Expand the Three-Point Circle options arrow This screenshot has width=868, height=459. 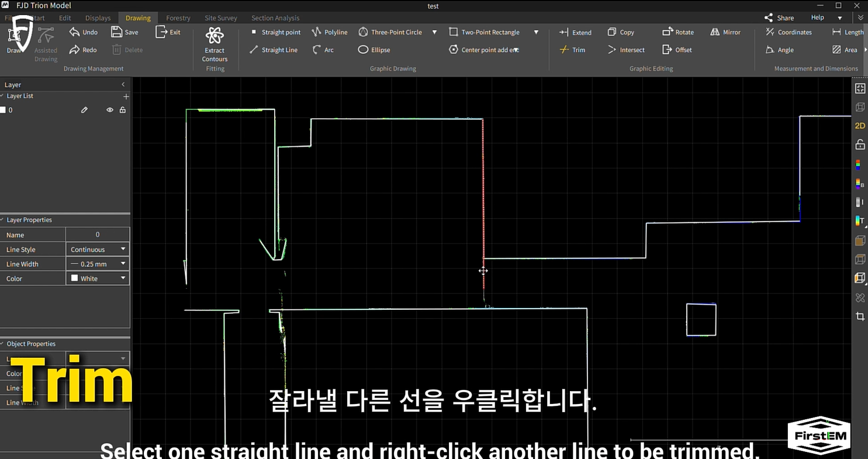click(x=434, y=32)
